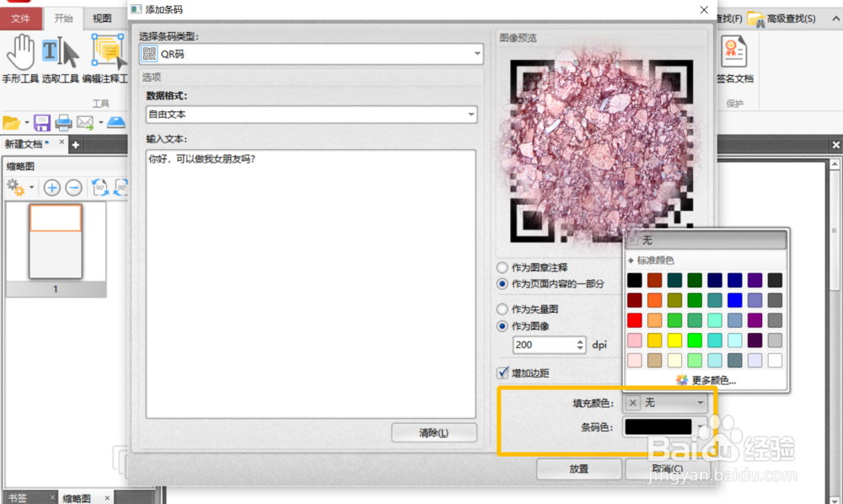
Task: Print document via the printer icon
Action: 63,123
